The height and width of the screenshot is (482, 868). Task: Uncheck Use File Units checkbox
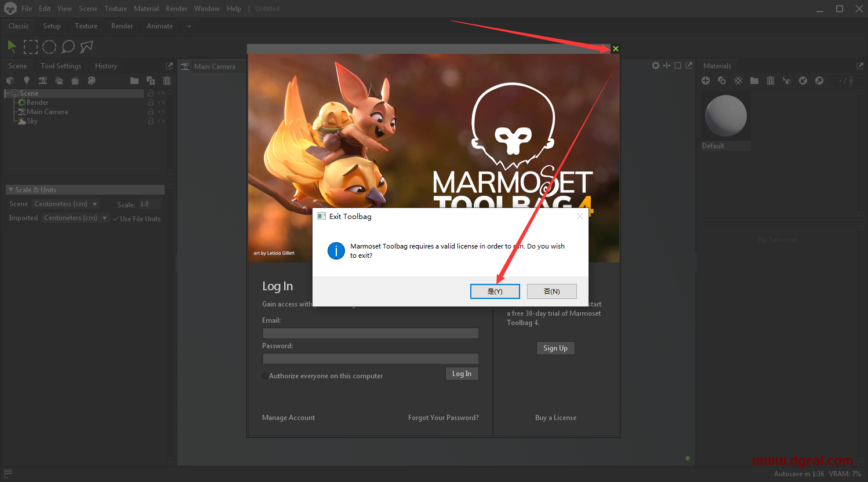pos(116,219)
